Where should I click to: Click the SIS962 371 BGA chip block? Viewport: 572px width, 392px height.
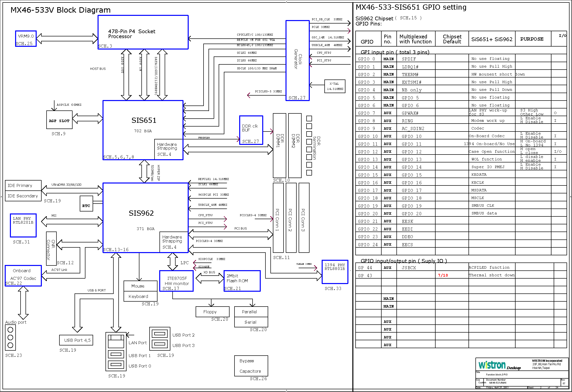146,218
